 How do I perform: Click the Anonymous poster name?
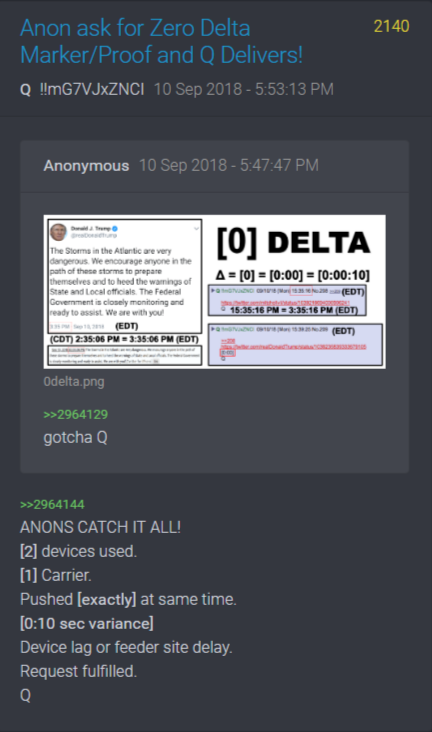coord(86,165)
